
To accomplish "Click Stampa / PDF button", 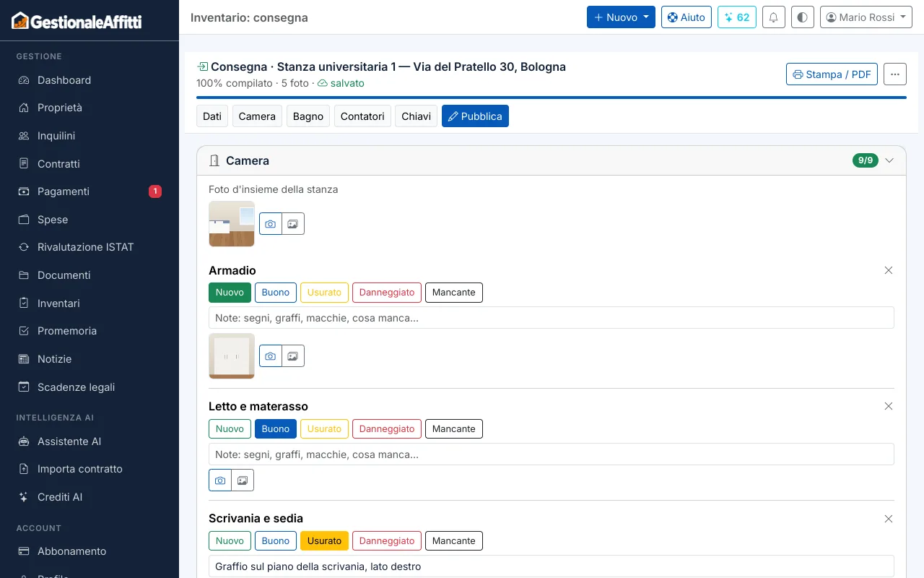I will (832, 74).
